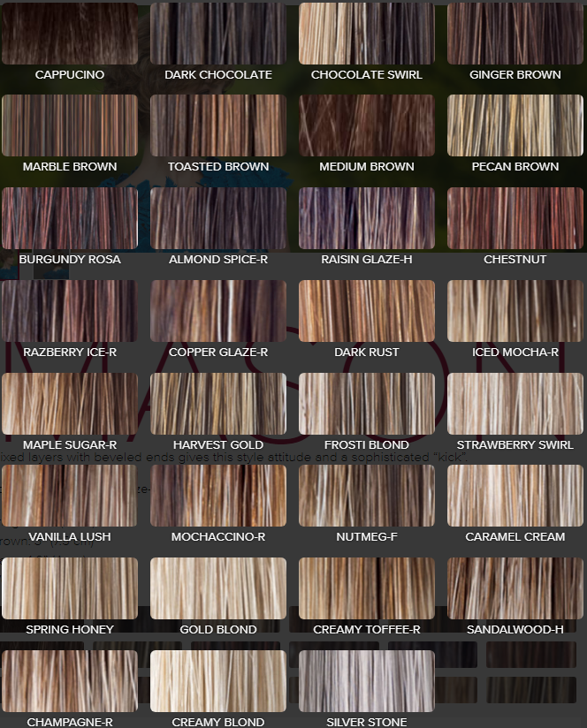Image resolution: width=587 pixels, height=728 pixels.
Task: Pick the Dark Rust swatch
Action: (x=367, y=311)
